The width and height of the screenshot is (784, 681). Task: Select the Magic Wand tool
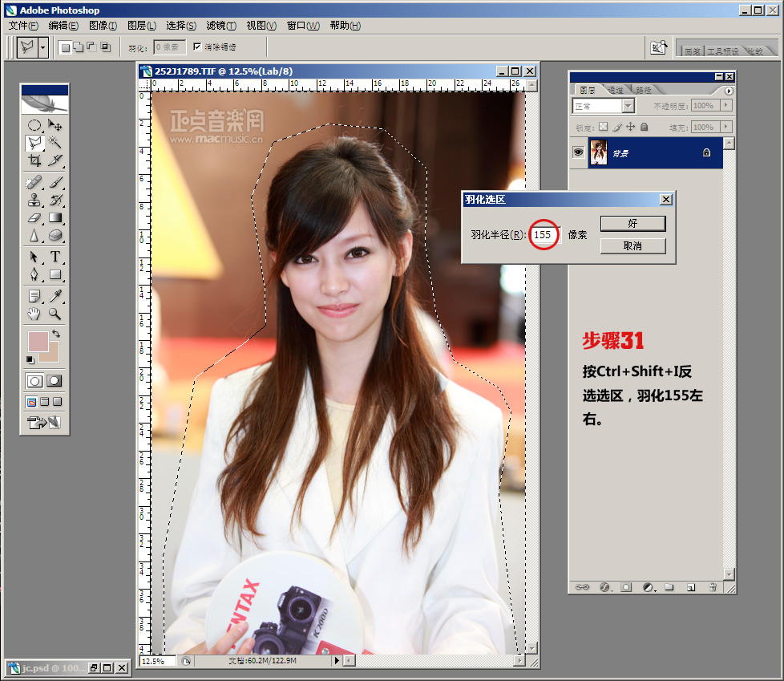tap(55, 143)
